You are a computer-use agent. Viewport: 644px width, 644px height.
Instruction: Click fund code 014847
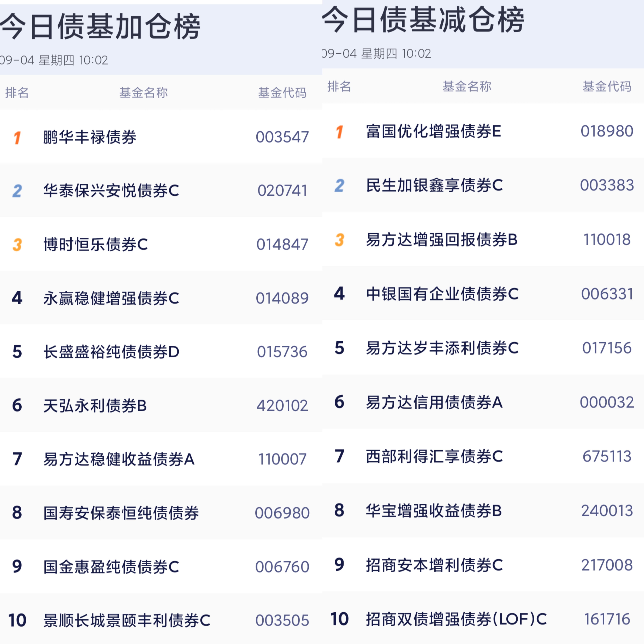point(282,244)
